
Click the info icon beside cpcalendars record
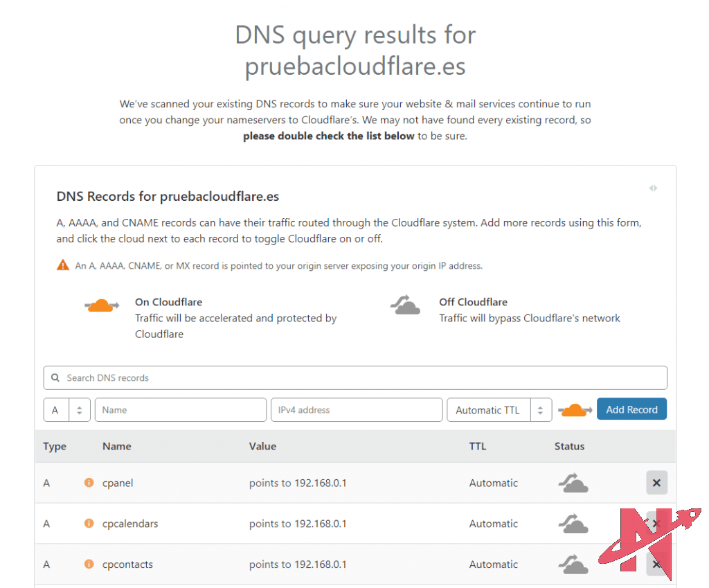tap(89, 524)
